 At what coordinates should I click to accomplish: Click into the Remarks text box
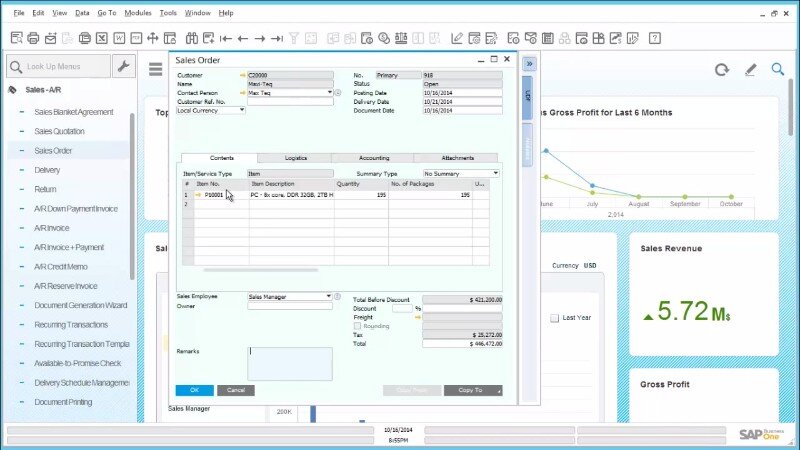coord(290,363)
